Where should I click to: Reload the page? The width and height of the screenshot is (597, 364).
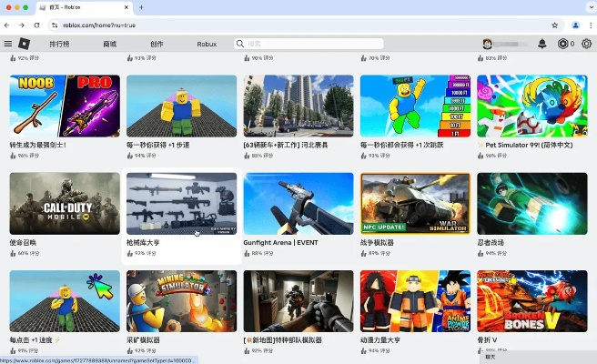pyautogui.click(x=36, y=25)
